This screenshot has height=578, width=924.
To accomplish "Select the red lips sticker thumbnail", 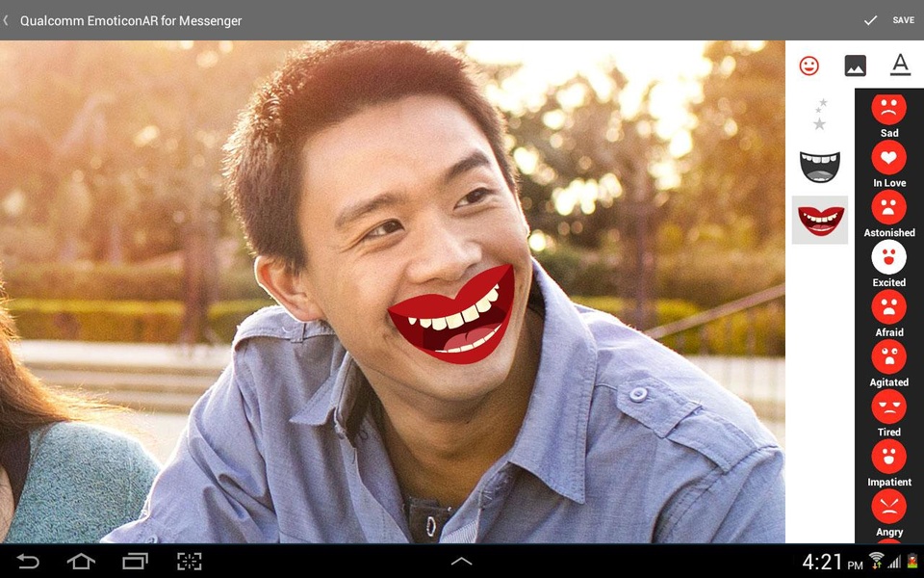I will pyautogui.click(x=820, y=220).
